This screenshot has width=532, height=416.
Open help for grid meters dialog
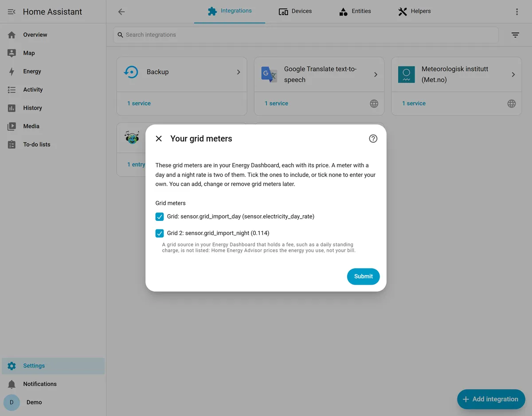click(373, 139)
